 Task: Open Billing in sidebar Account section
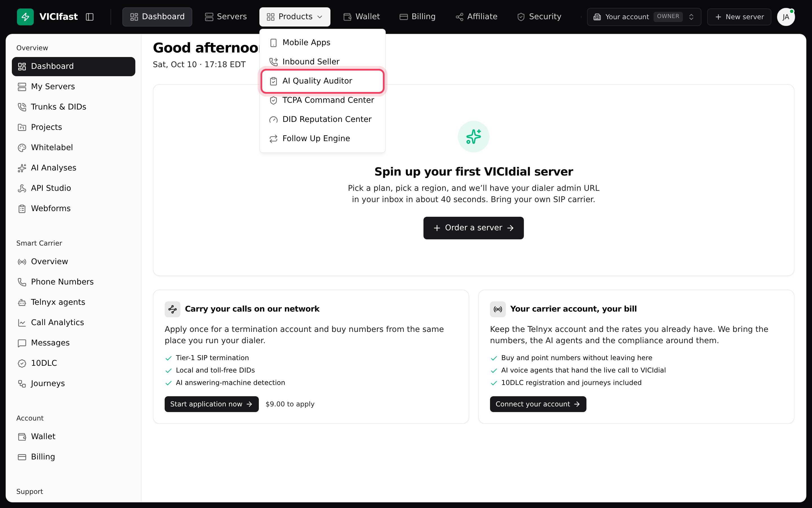[x=74, y=457]
